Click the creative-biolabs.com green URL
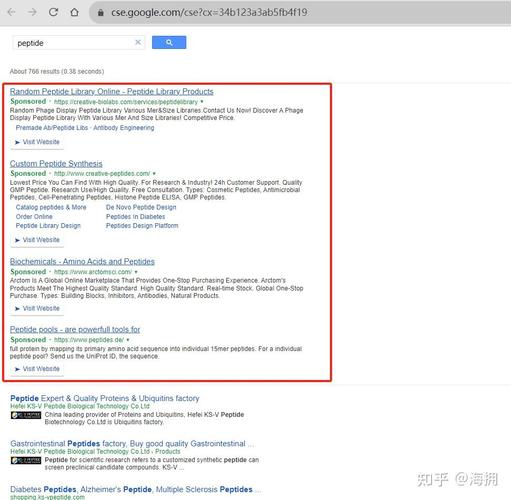 click(126, 102)
